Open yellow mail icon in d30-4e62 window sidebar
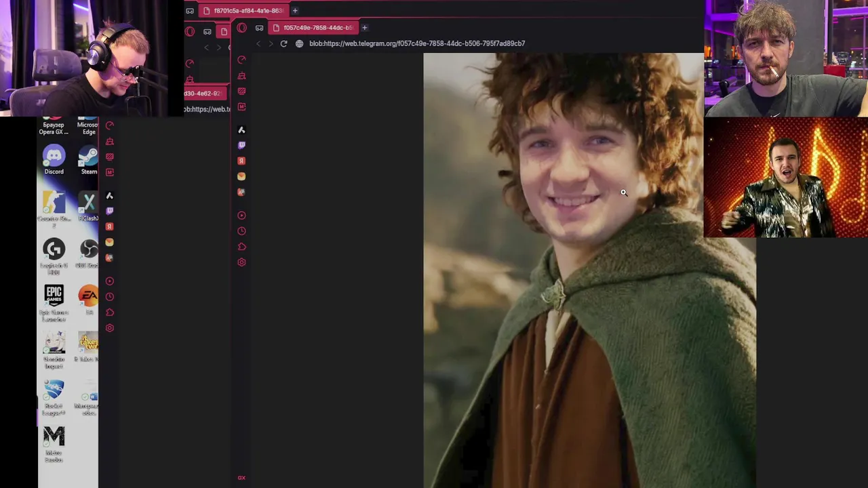Screen dimensions: 868x488 pyautogui.click(x=110, y=242)
